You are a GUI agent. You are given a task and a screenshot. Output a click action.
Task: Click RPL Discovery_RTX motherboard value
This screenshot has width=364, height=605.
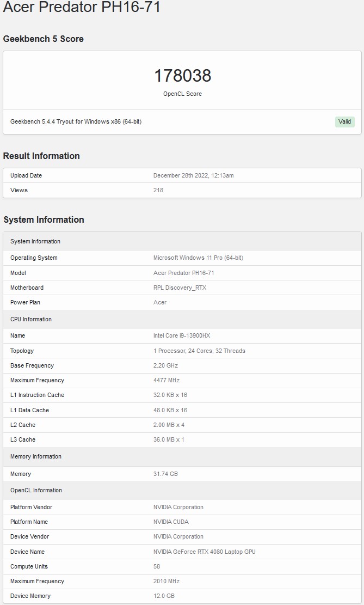pos(180,288)
